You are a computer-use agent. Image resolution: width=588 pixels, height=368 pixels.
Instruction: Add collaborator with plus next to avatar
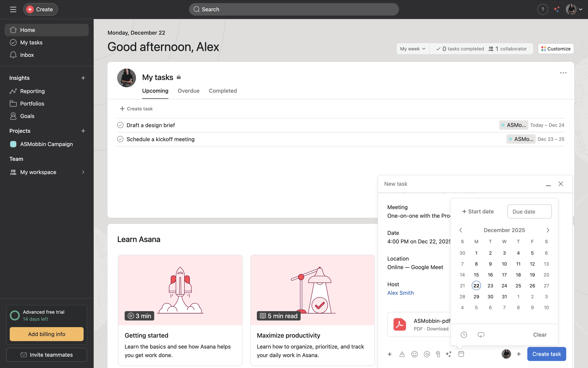(x=519, y=354)
